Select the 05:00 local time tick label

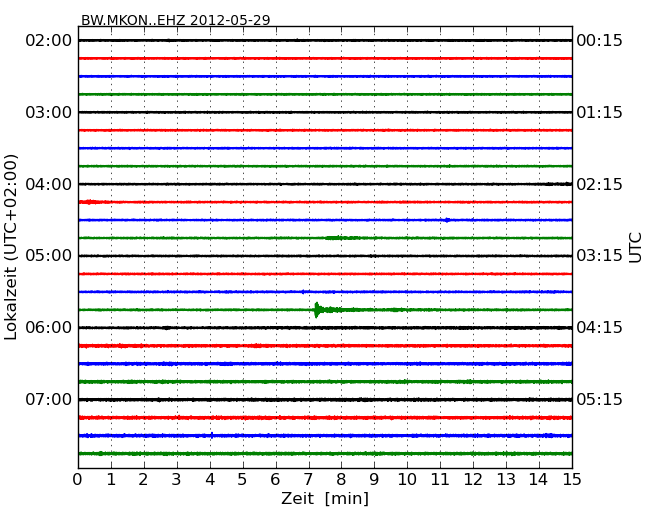point(49,255)
